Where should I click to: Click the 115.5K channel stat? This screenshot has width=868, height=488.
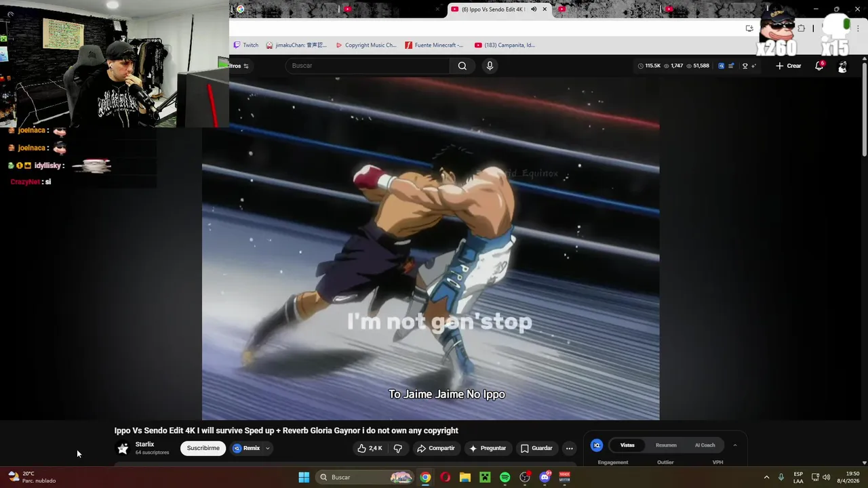tap(649, 66)
